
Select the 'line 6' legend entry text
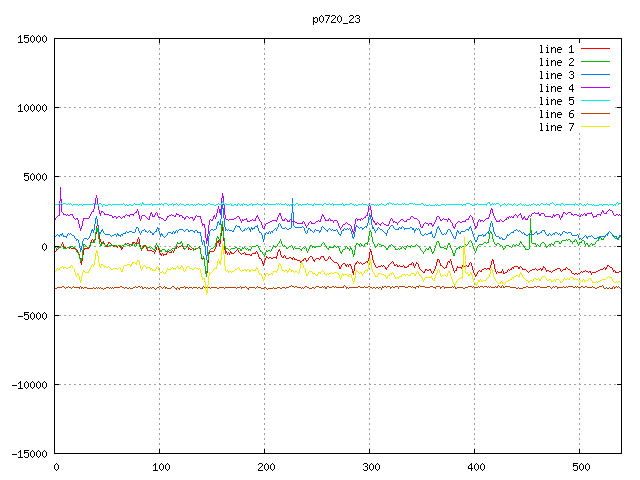coord(557,114)
